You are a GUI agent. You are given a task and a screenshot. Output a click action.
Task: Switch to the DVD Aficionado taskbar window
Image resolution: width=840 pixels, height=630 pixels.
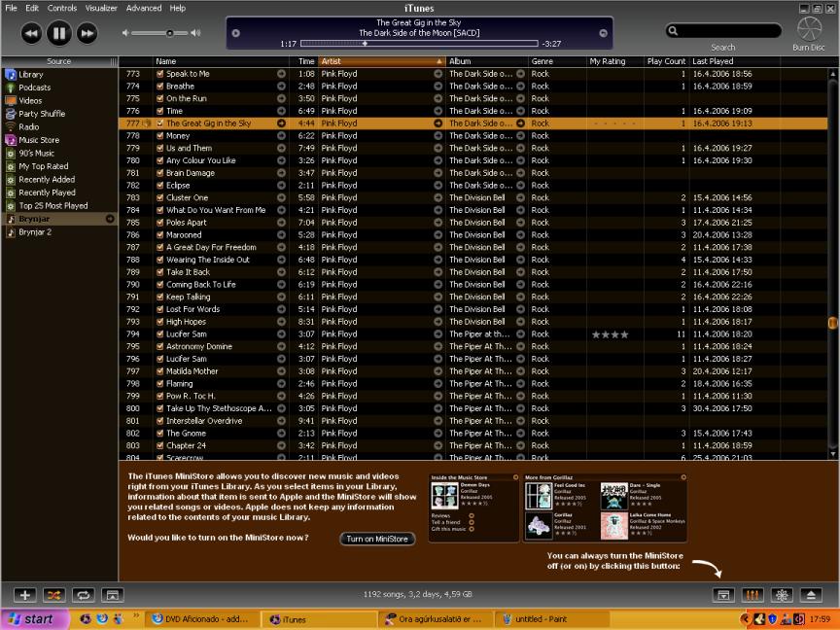click(201, 619)
